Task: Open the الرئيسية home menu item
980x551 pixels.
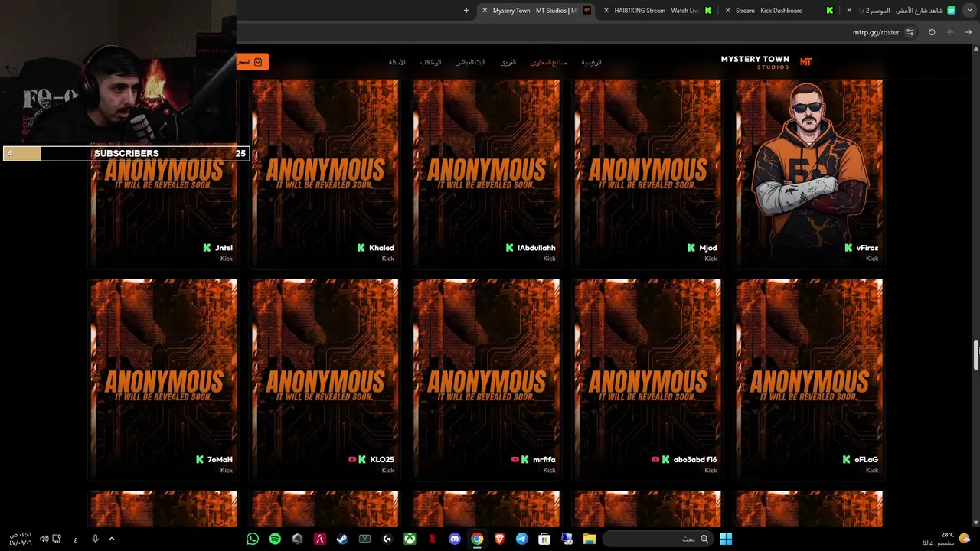Action: (591, 62)
